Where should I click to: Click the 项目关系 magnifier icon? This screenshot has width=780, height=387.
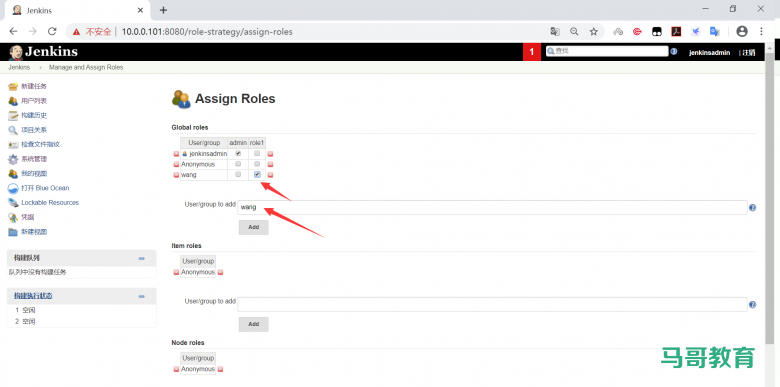13,130
